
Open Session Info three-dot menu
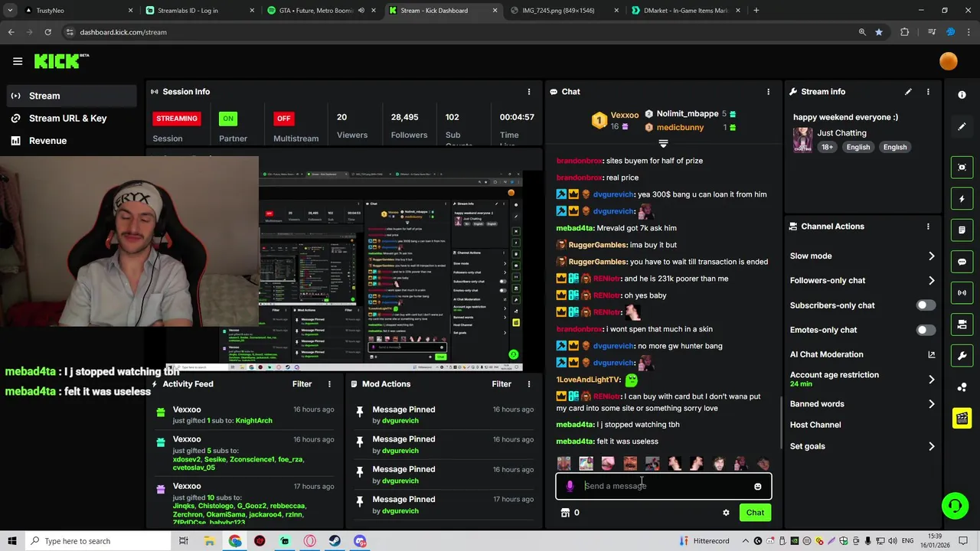click(528, 92)
